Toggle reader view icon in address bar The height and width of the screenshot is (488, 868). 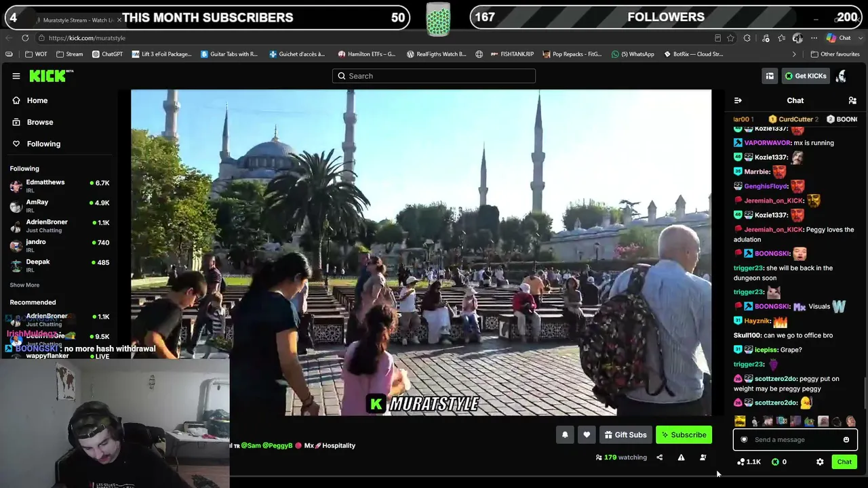coord(717,38)
